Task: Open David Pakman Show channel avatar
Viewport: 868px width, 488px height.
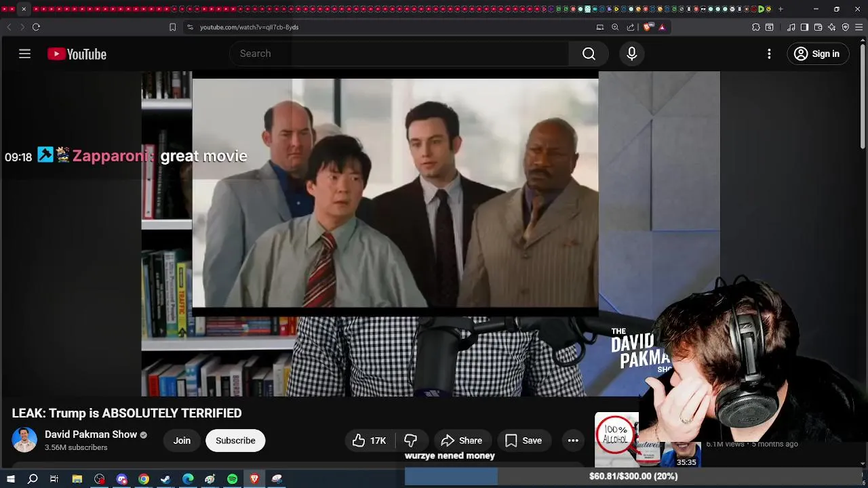Action: coord(24,440)
